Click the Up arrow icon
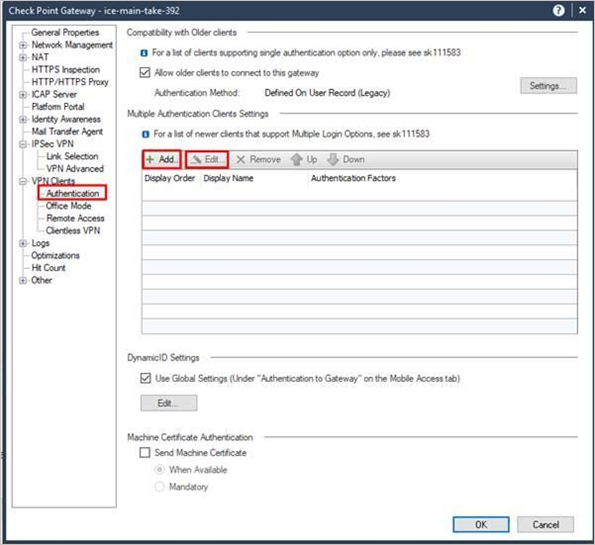Screen dimensions: 595x545 click(x=296, y=160)
